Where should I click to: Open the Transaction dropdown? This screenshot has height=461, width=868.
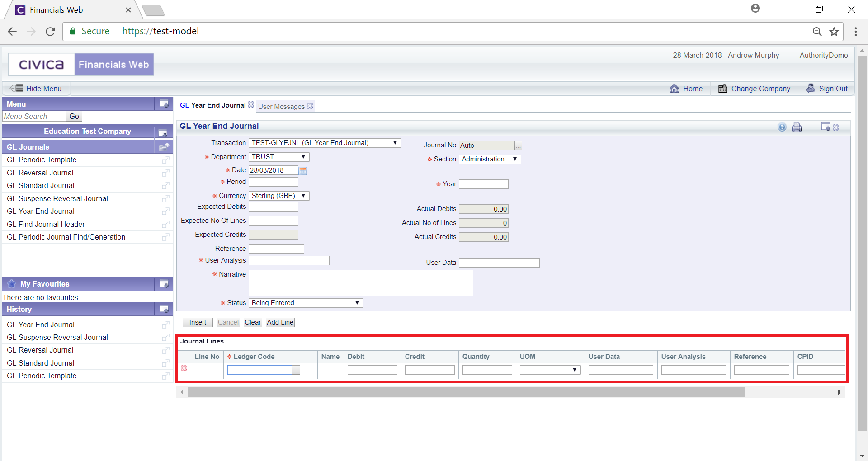coord(325,143)
